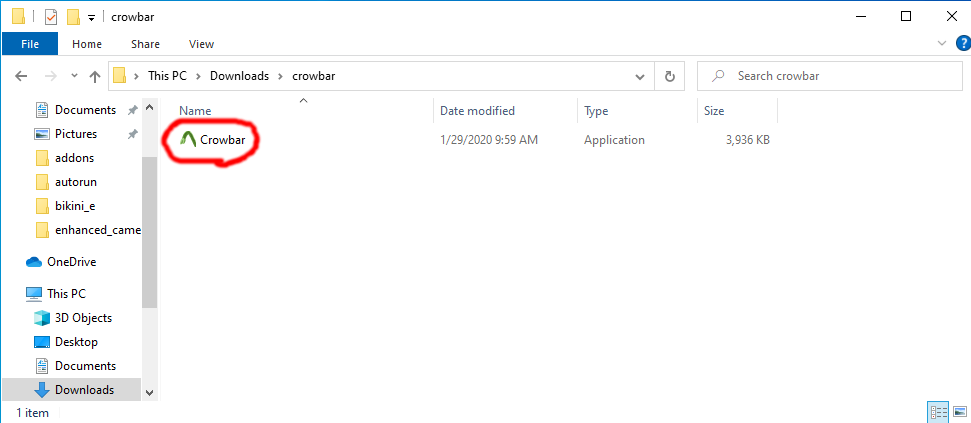Open 3D Objects in the sidebar

[x=83, y=318]
